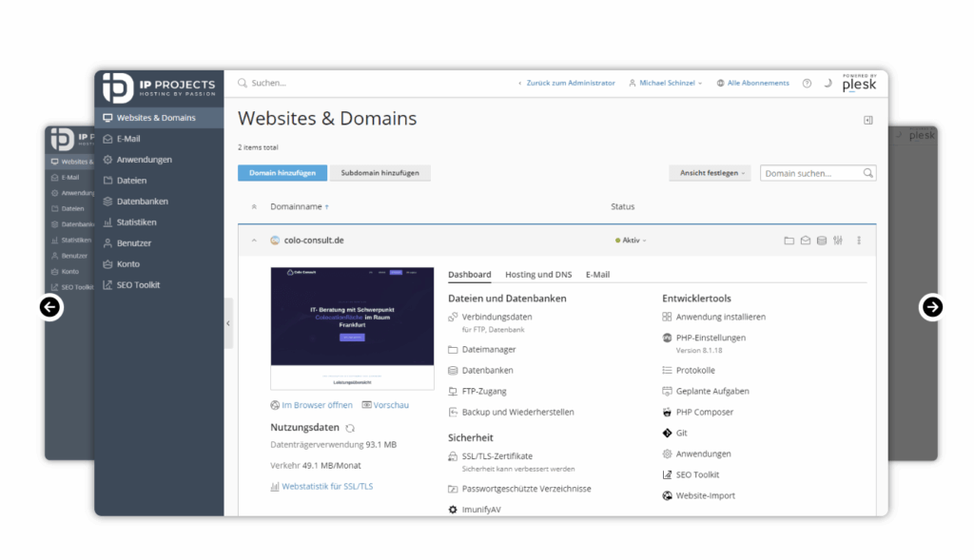Open hosting settings sliders icon in domain row
The height and width of the screenshot is (560, 974).
(837, 241)
